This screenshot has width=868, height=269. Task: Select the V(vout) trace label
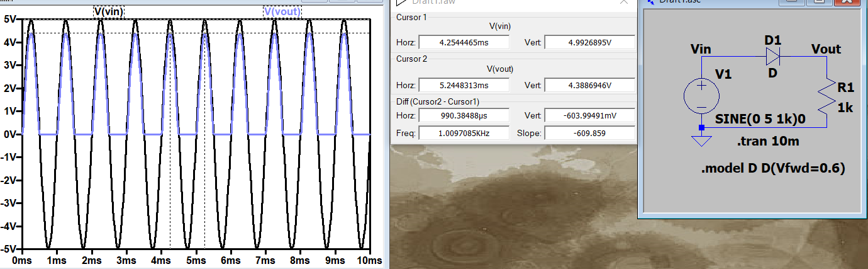282,11
